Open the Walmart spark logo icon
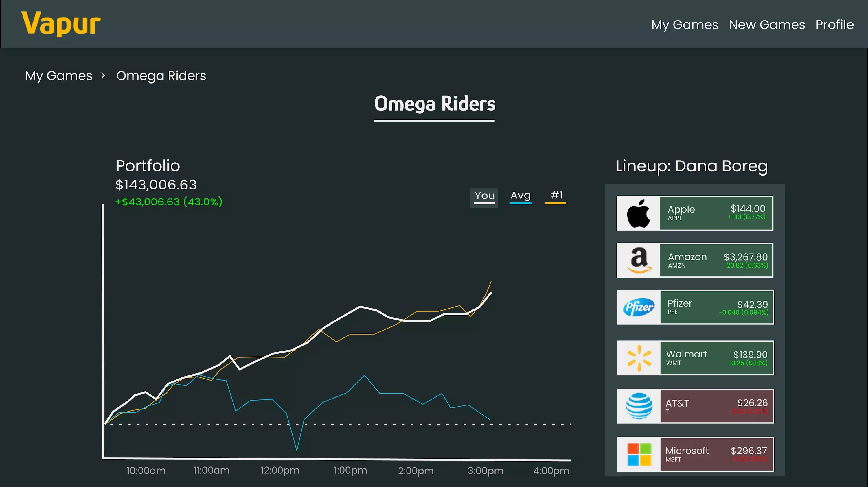 [639, 358]
